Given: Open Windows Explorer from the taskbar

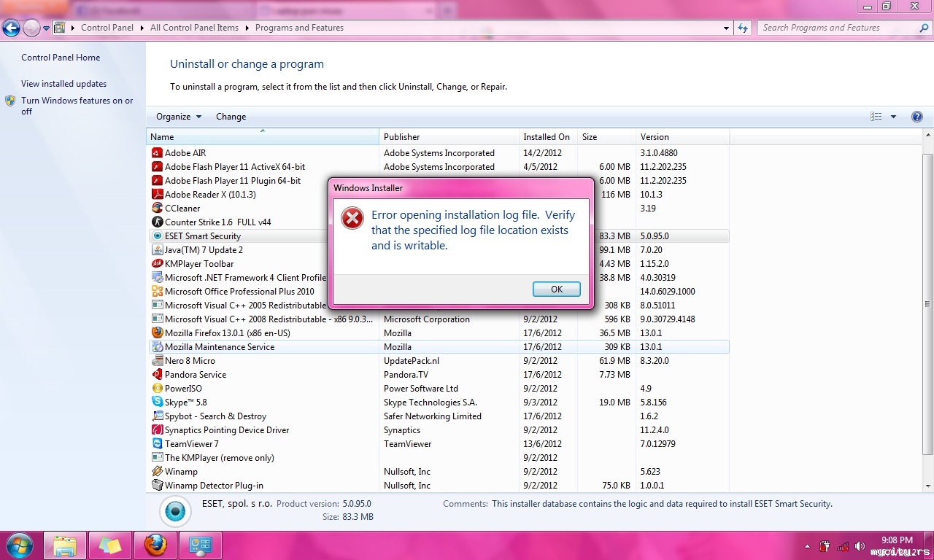Looking at the screenshot, I should pyautogui.click(x=66, y=545).
